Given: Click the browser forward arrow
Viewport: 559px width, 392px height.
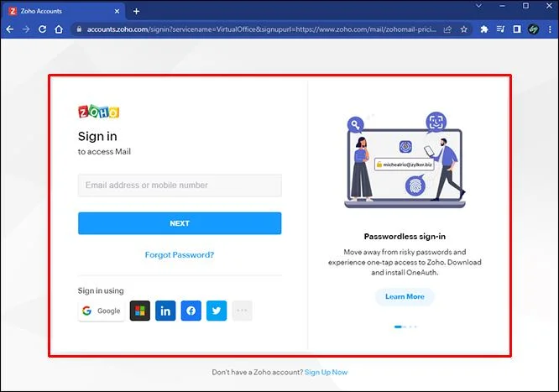Looking at the screenshot, I should [x=26, y=29].
